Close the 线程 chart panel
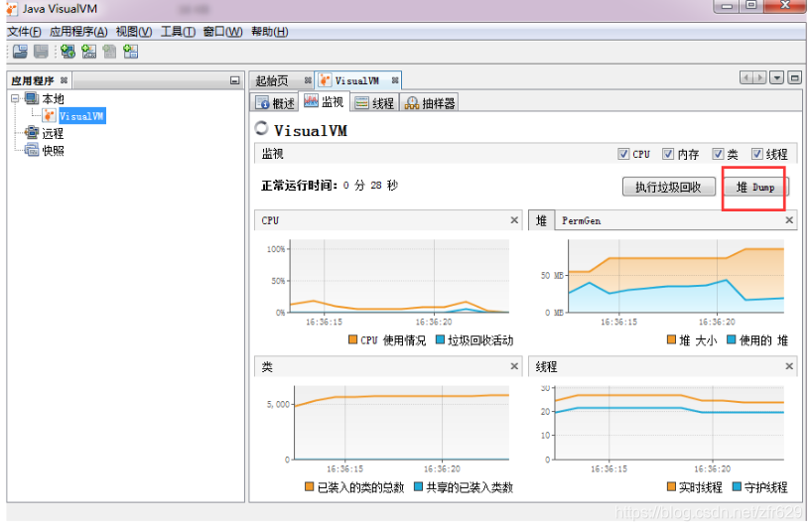 click(x=789, y=366)
